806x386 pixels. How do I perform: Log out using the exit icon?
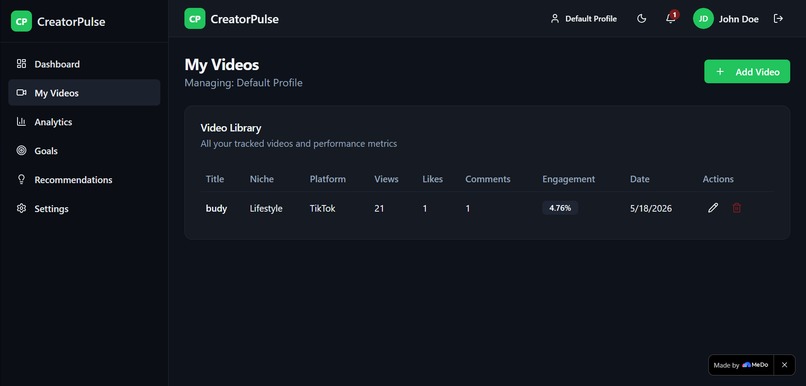778,19
